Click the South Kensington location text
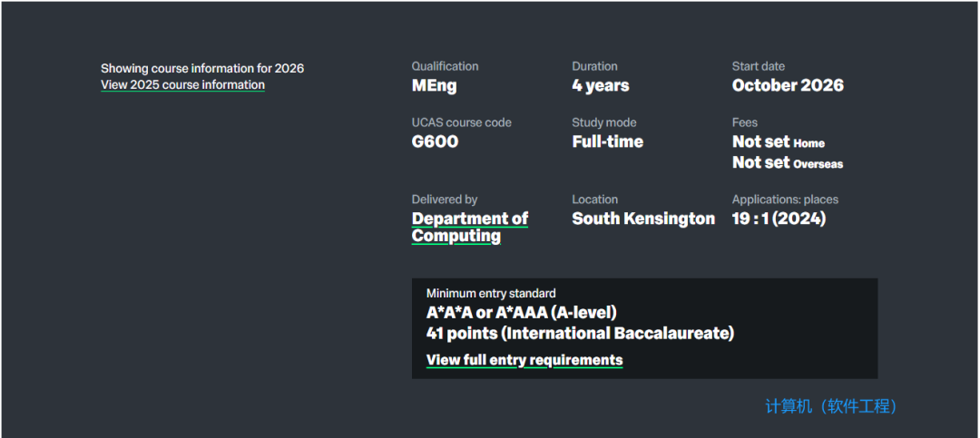Screen dimensions: 980x438 pos(643,219)
